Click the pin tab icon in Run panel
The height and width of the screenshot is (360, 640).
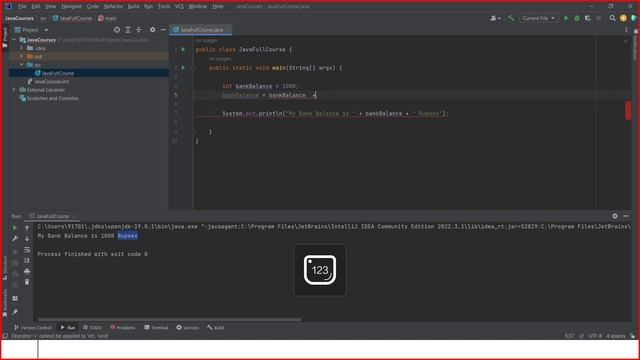[15, 312]
